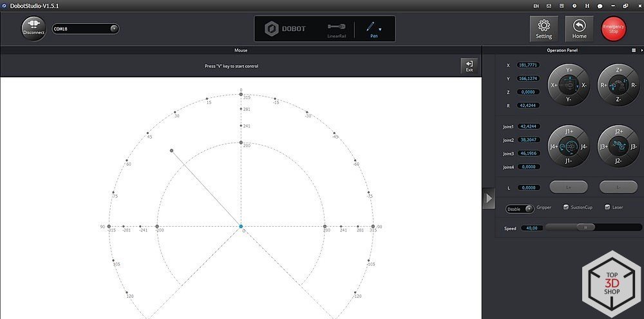644x319 pixels.
Task: Toggle the SuctionCup checkbox
Action: (x=566, y=208)
